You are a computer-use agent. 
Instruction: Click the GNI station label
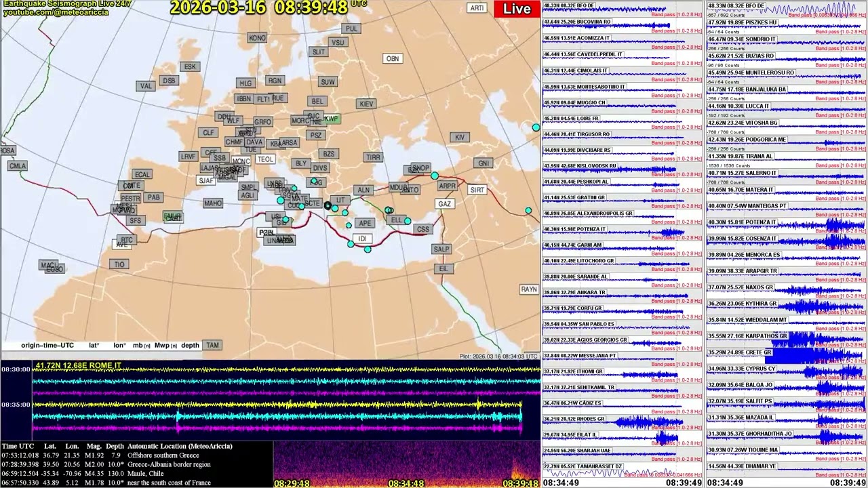484,163
